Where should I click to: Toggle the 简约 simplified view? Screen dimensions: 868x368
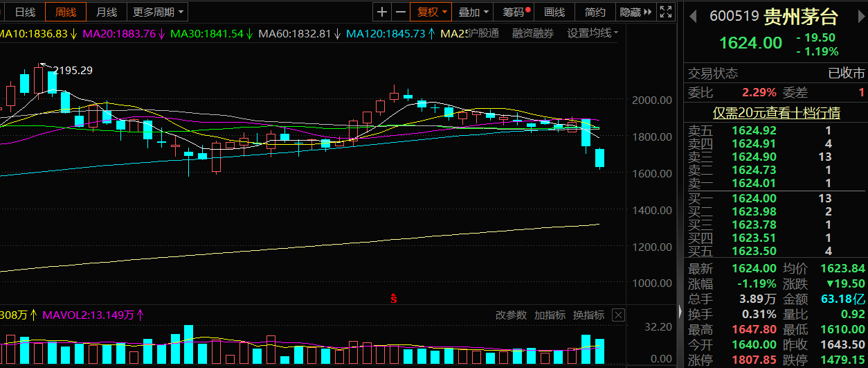595,12
